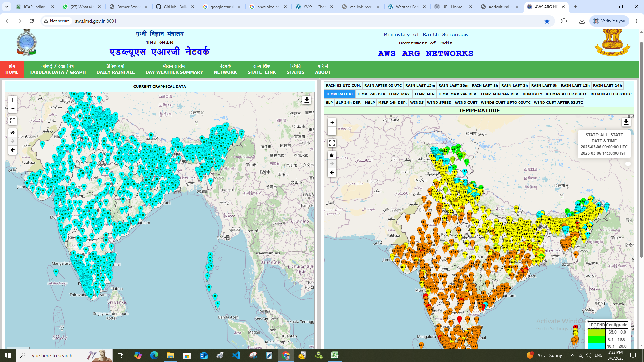Open weather widget 26°C Sunny
The height and width of the screenshot is (362, 644).
(x=544, y=355)
